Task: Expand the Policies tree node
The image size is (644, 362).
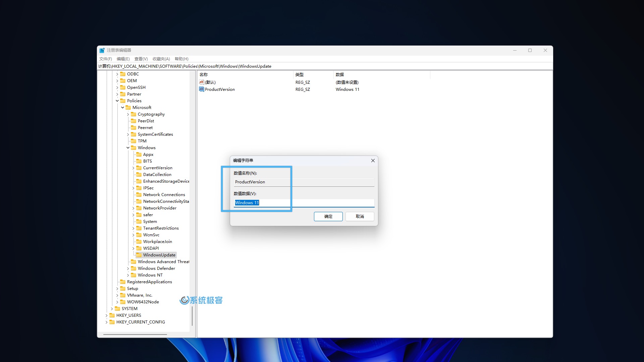Action: (x=117, y=100)
